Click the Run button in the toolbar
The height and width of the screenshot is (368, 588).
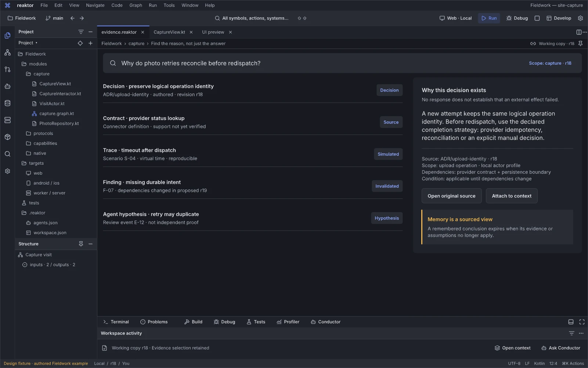pyautogui.click(x=489, y=18)
